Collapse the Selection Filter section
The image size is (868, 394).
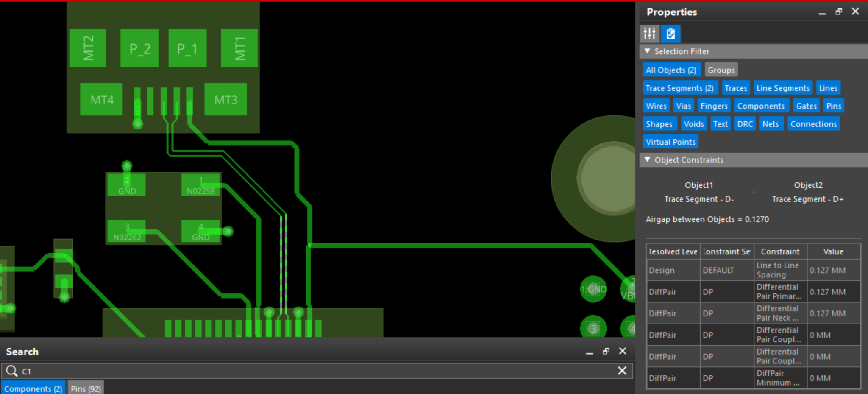tap(647, 51)
